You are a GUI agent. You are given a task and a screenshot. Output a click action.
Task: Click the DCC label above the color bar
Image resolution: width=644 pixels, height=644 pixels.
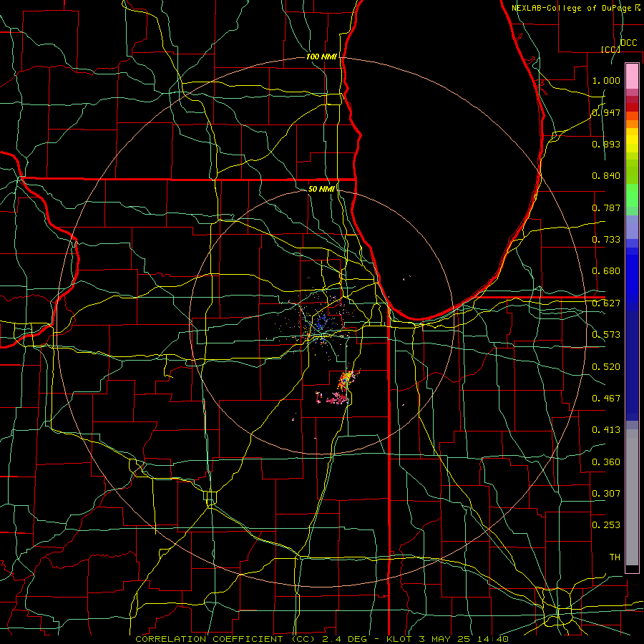(628, 43)
